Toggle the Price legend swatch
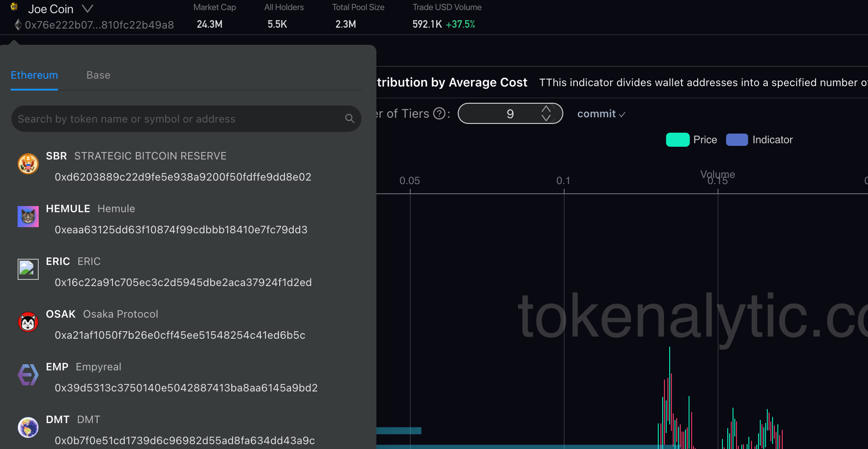This screenshot has width=868, height=449. (x=678, y=140)
